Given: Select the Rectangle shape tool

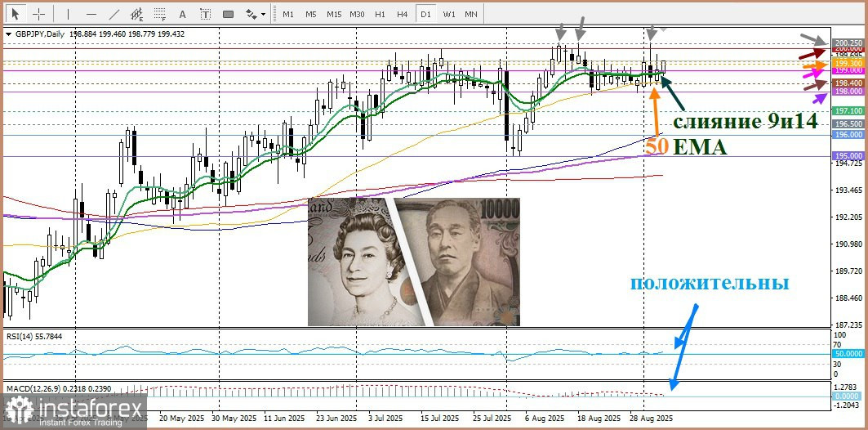Looking at the screenshot, I should [229, 14].
